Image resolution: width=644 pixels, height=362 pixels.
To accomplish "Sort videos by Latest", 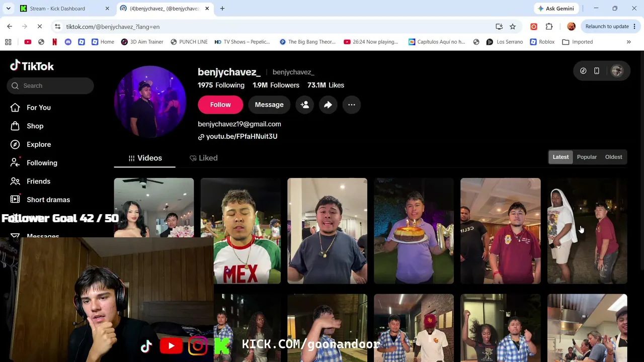I will (560, 157).
